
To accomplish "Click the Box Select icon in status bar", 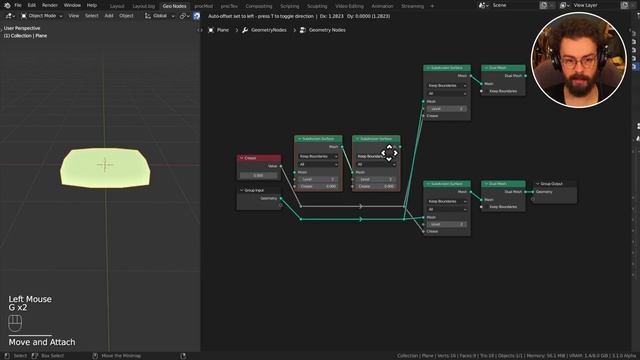I will [x=35, y=356].
